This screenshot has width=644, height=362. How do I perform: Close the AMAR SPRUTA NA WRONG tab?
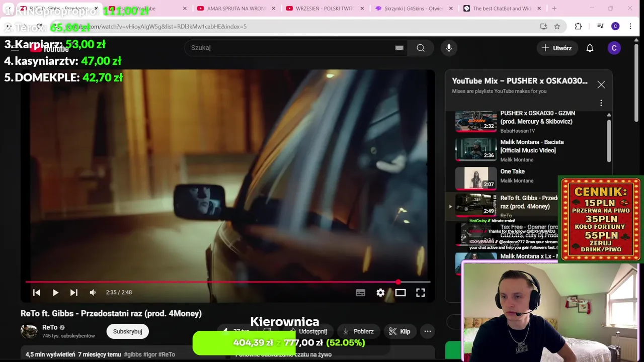click(274, 9)
